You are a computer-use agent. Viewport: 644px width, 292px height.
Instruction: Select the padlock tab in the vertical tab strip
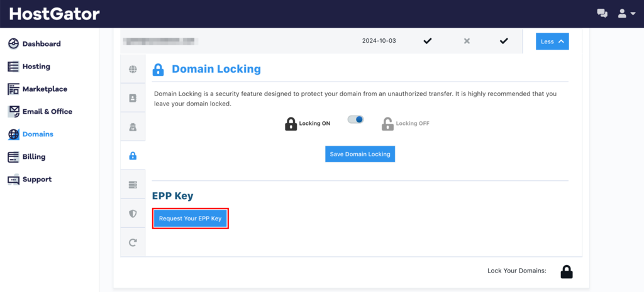click(x=133, y=156)
